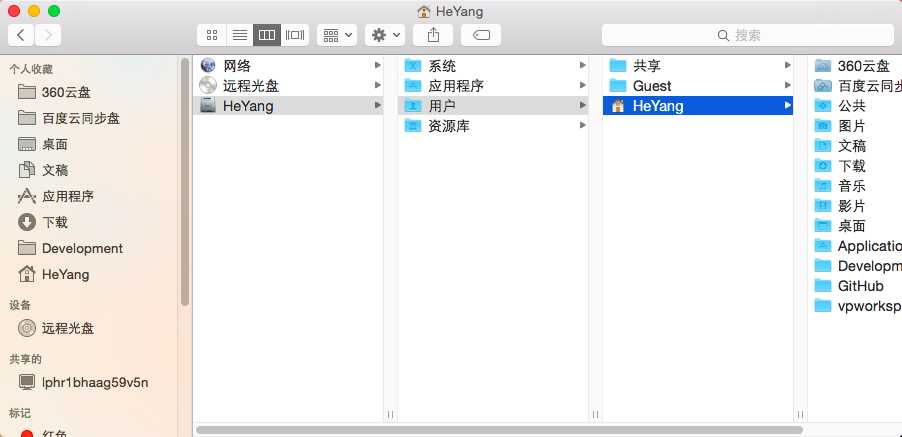902x437 pixels.
Task: Go back using the back arrow
Action: coord(21,35)
